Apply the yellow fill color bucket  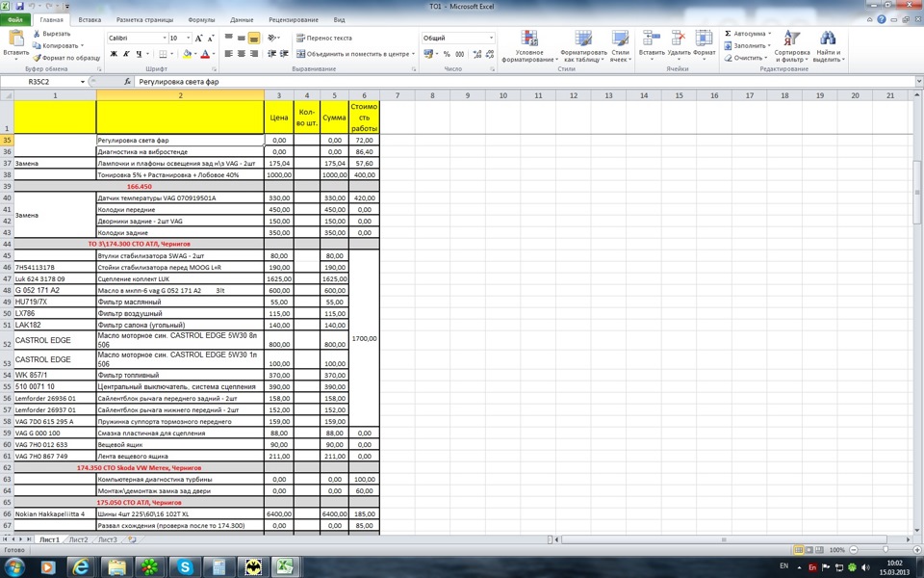186,54
